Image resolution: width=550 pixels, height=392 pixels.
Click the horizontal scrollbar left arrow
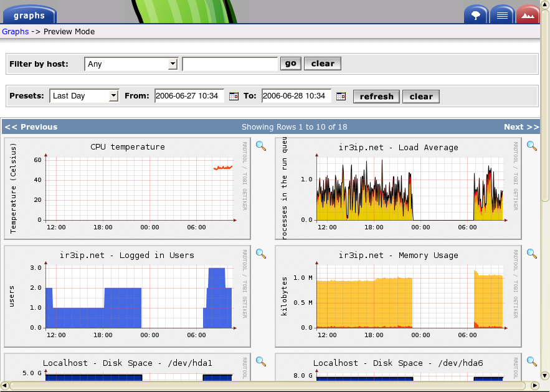coord(4,386)
